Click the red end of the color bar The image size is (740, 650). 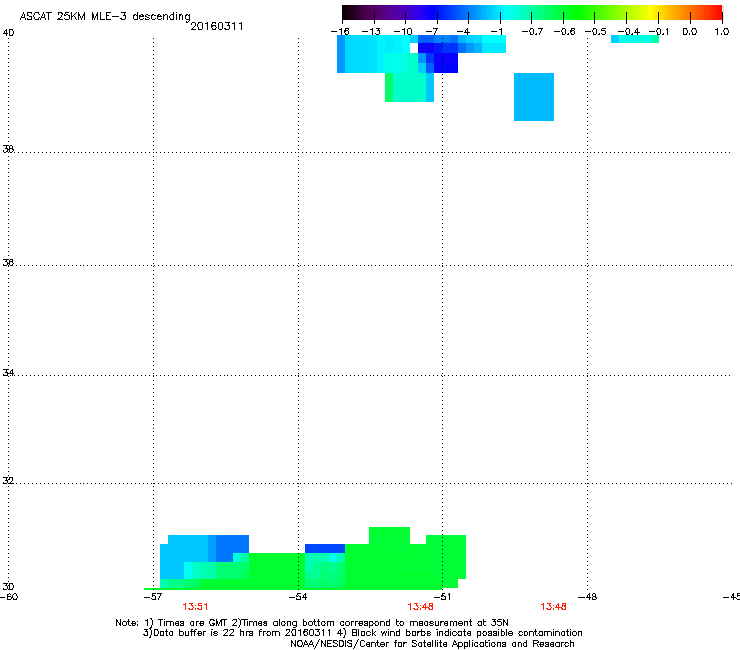[716, 12]
